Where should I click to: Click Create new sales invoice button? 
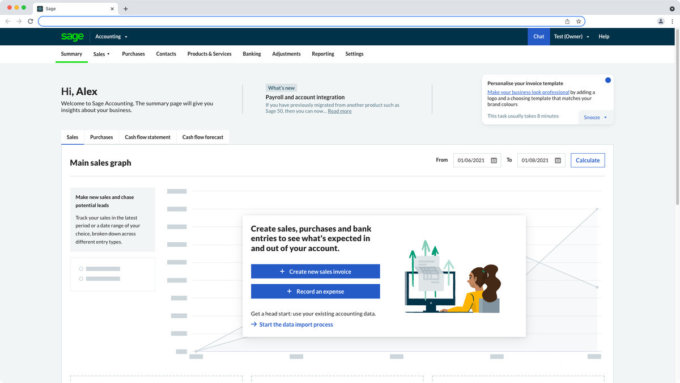coord(315,272)
